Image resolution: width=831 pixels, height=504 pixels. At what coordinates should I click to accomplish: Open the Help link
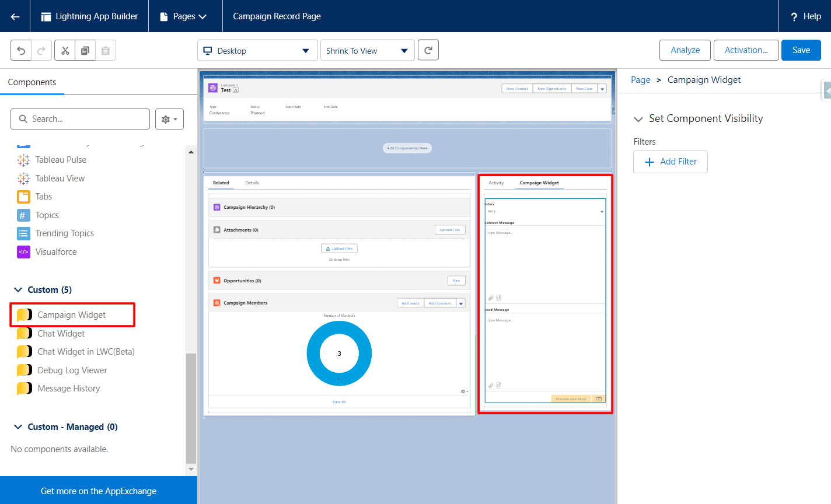[x=806, y=16]
